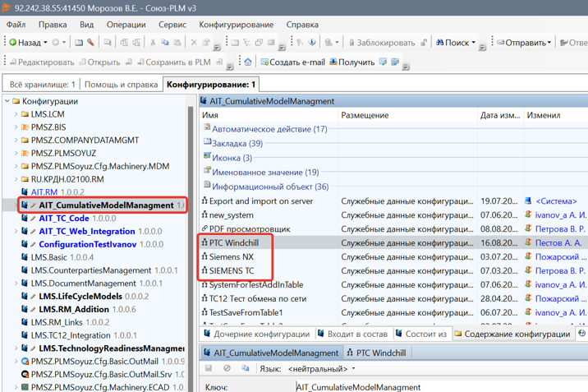
Task: Switch to the Помощь и справка tab
Action: point(121,85)
